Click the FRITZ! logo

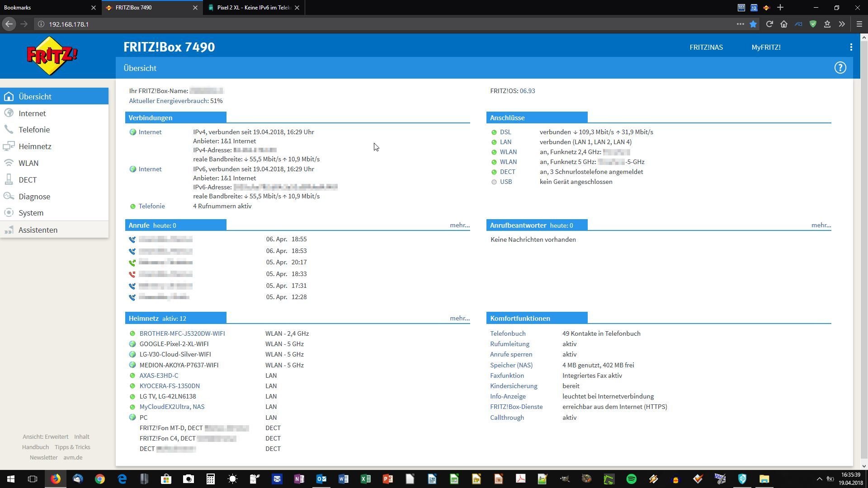(52, 56)
